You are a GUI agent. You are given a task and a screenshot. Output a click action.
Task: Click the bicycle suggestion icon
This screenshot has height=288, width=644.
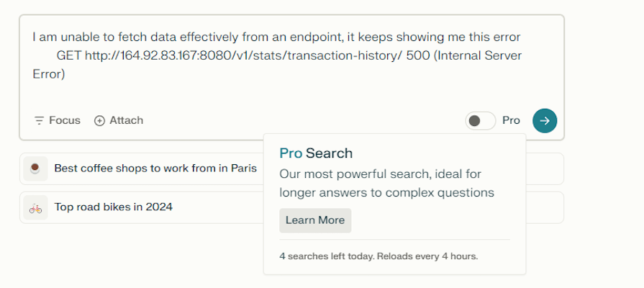(35, 207)
